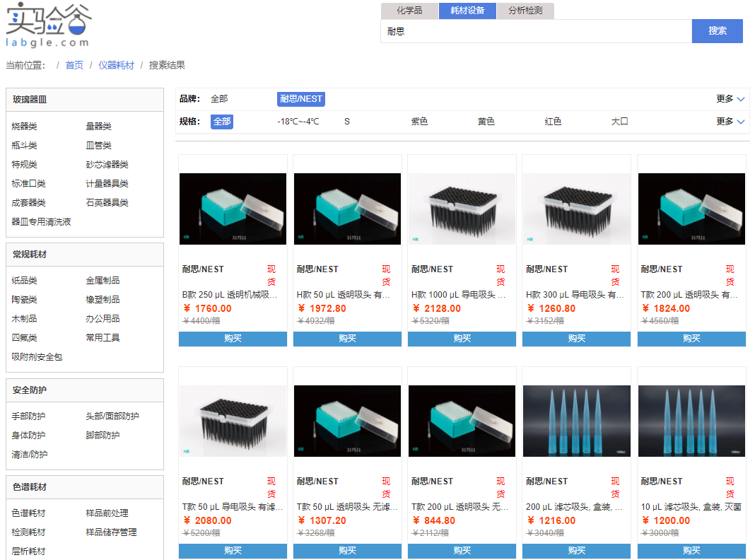This screenshot has width=755, height=560.
Task: Open the 10 μL 滤芯吸头 thumbnail
Action: coord(692,421)
